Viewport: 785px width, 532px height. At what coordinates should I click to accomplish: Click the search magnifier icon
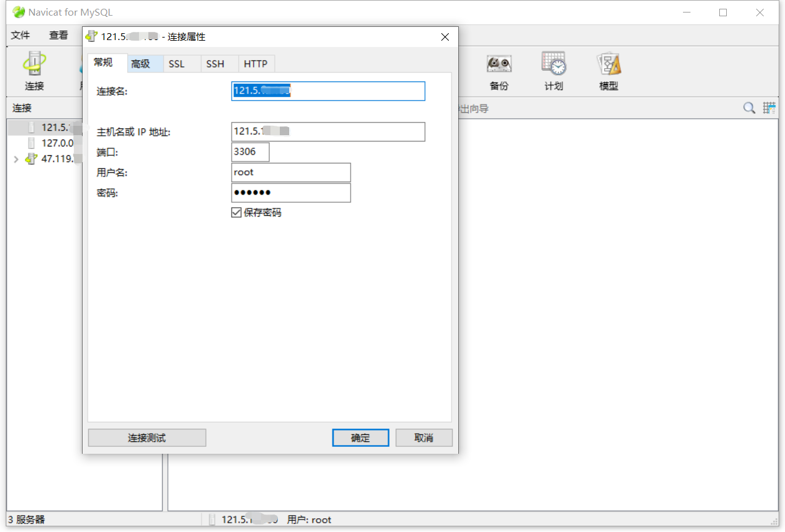click(x=749, y=108)
